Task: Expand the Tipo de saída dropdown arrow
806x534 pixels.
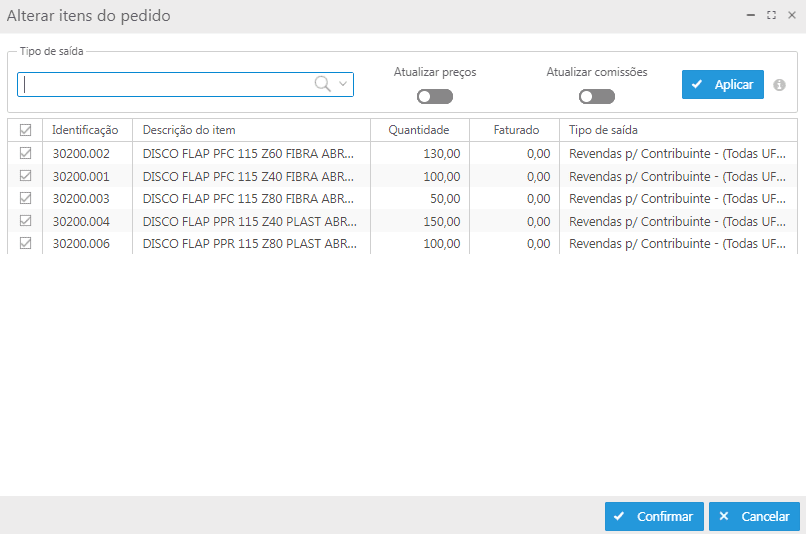Action: pos(343,85)
